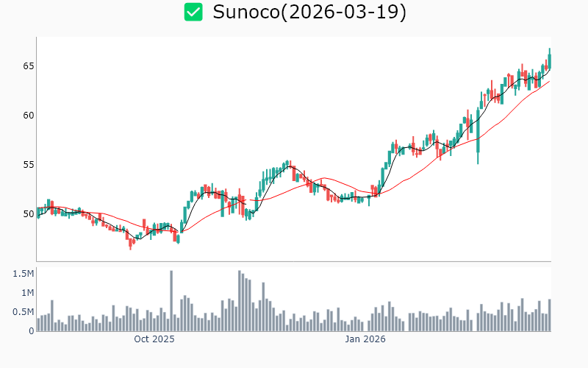
Task: Click the last green candlestick at far right
Action: 549,59
